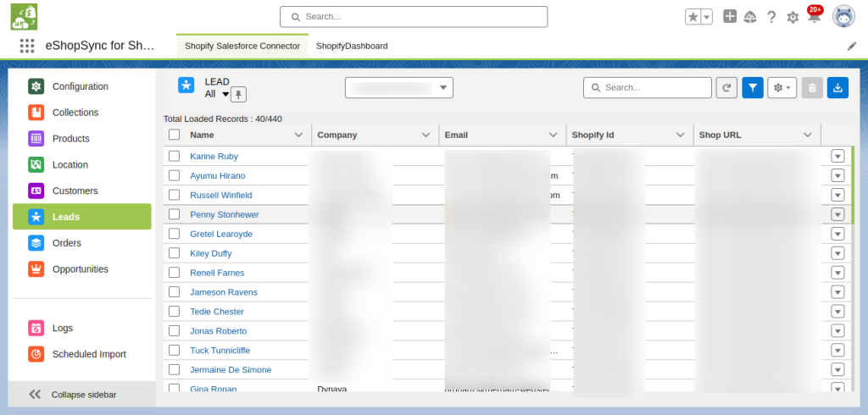Open the favorites star icon
Screen dimensions: 868x415
pyautogui.click(x=693, y=17)
